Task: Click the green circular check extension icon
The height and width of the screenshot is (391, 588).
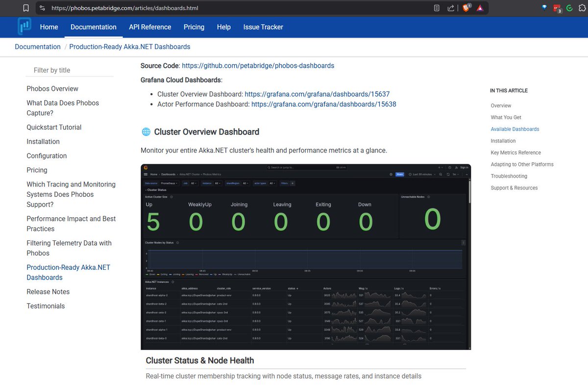Action: (x=569, y=8)
